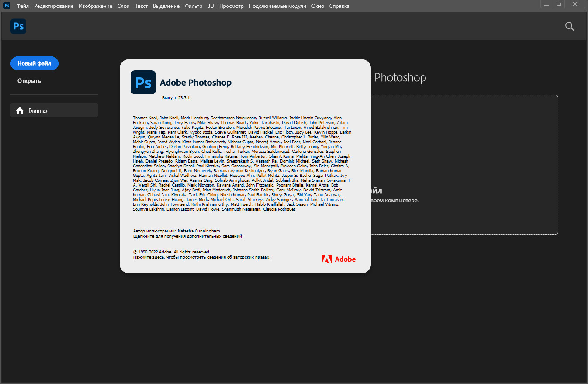The image size is (588, 384).
Task: Open the copyright information link
Action: (x=202, y=257)
